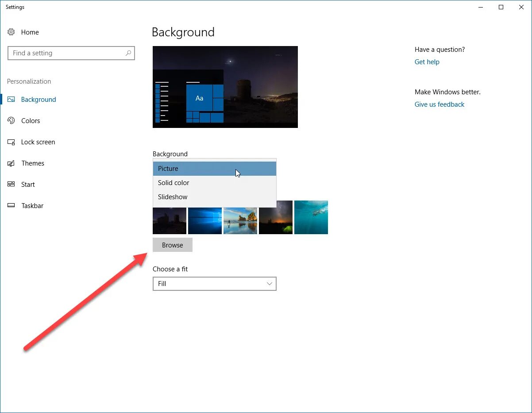Viewport: 532px width, 413px height.
Task: Click the Start tiles icon
Action: 12,185
